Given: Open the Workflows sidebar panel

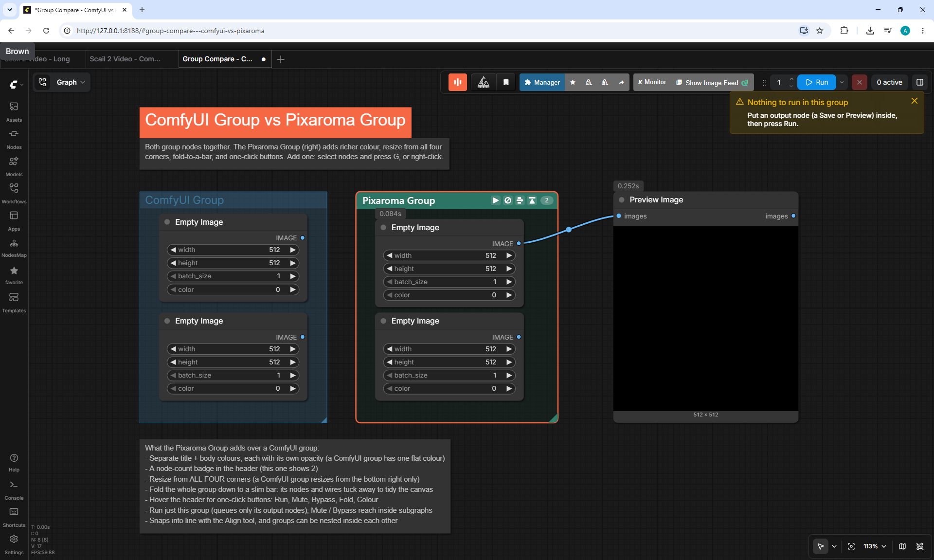Looking at the screenshot, I should click(x=14, y=194).
